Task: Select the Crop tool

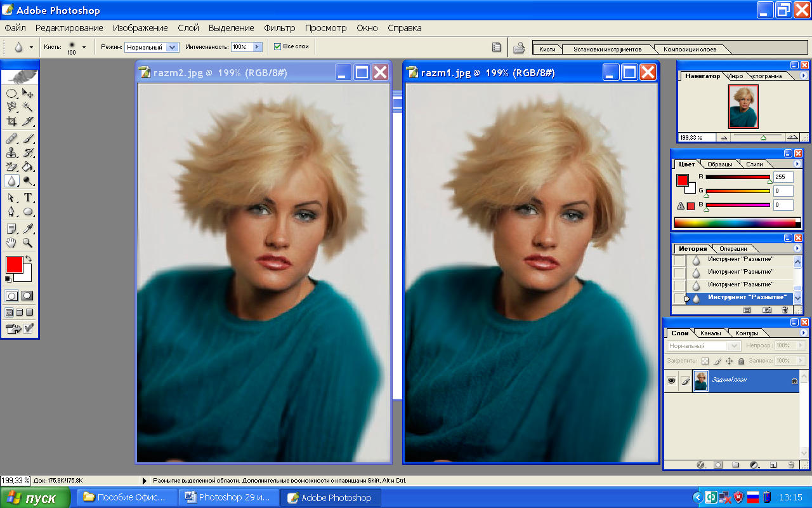Action: pos(11,121)
